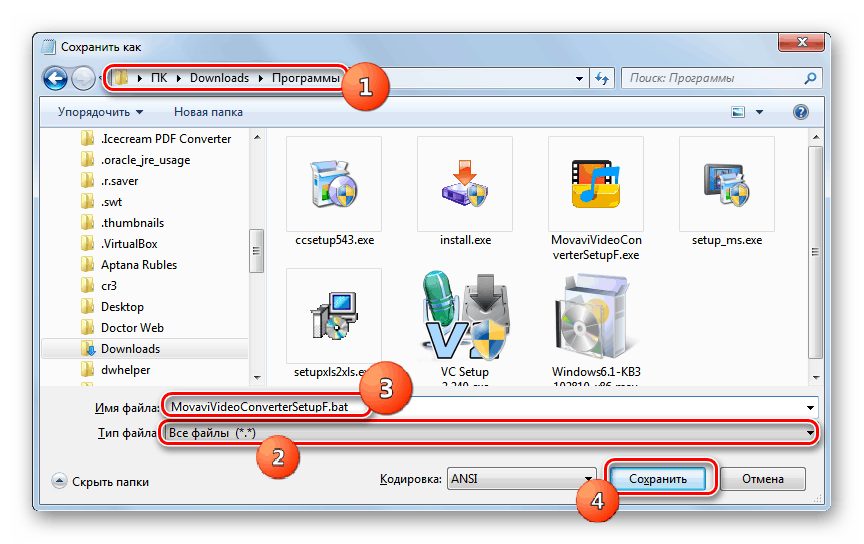
Task: Open the help question mark icon
Action: [801, 112]
